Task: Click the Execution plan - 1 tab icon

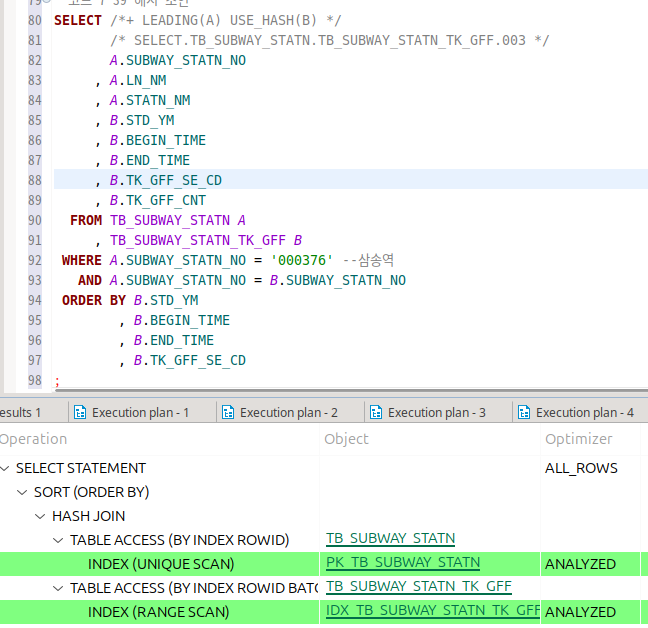Action: click(79, 412)
